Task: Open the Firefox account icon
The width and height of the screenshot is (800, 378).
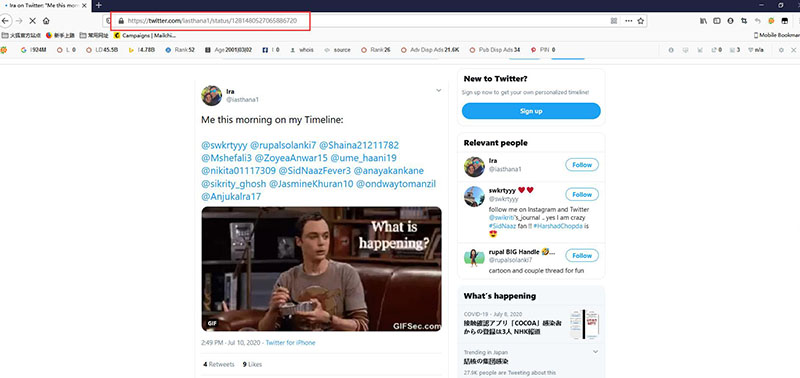Action: pos(731,21)
